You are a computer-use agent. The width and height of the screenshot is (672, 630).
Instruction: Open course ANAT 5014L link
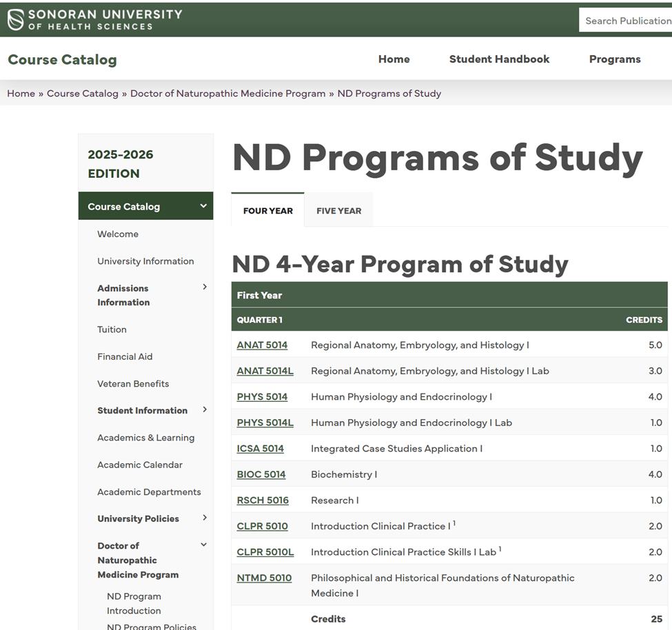pyautogui.click(x=265, y=371)
